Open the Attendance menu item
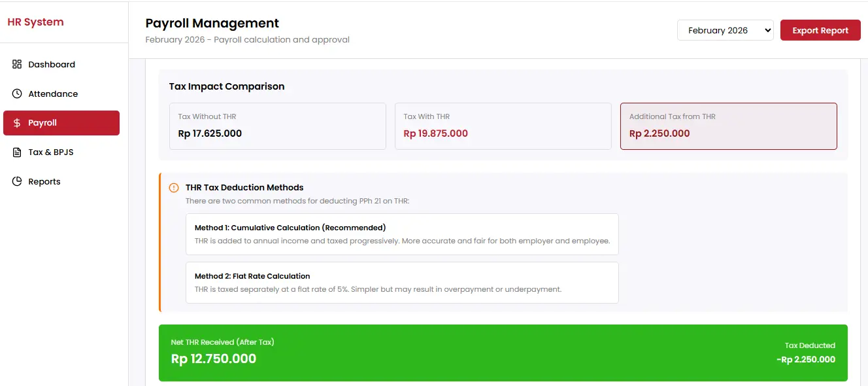The height and width of the screenshot is (386, 868). 53,94
